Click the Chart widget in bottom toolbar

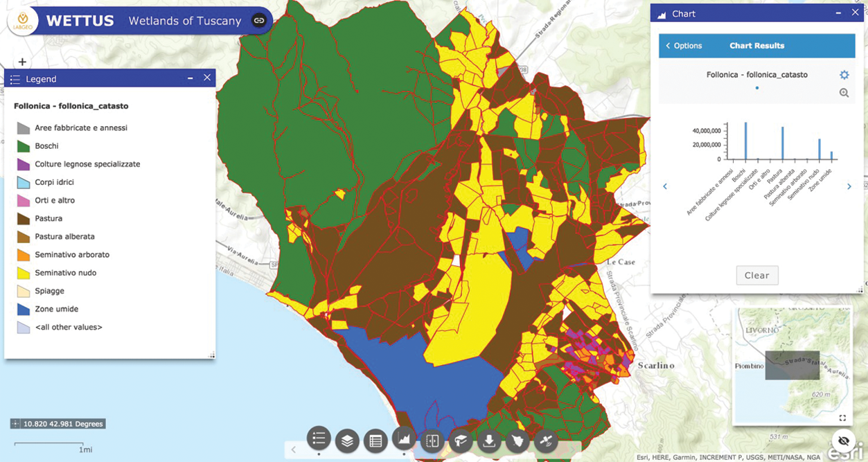tap(404, 438)
